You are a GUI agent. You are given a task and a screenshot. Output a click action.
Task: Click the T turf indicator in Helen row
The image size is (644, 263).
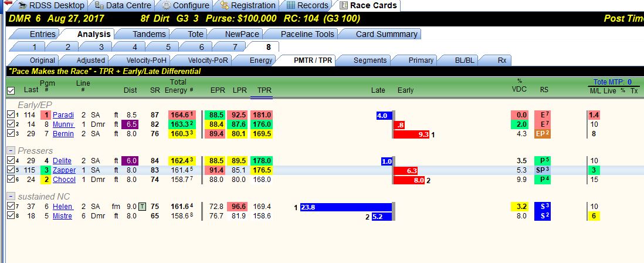pyautogui.click(x=142, y=207)
